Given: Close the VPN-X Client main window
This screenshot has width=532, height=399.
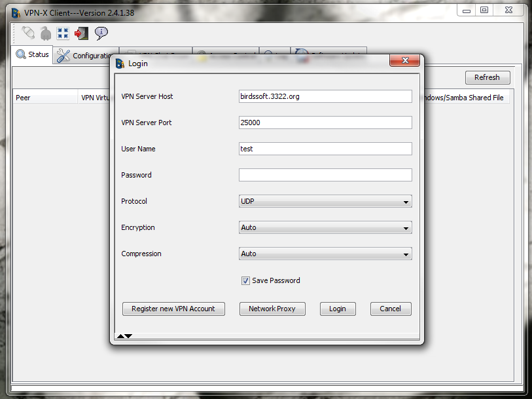Looking at the screenshot, I should point(508,10).
